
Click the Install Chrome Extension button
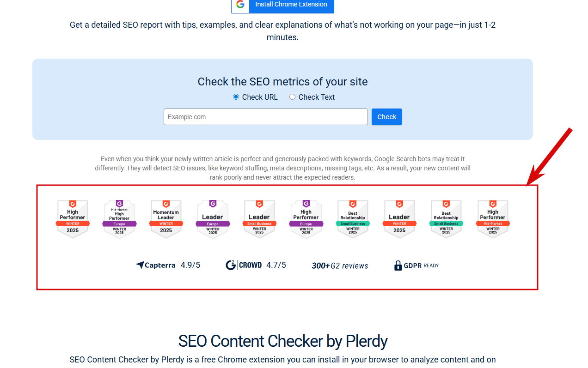tap(291, 5)
